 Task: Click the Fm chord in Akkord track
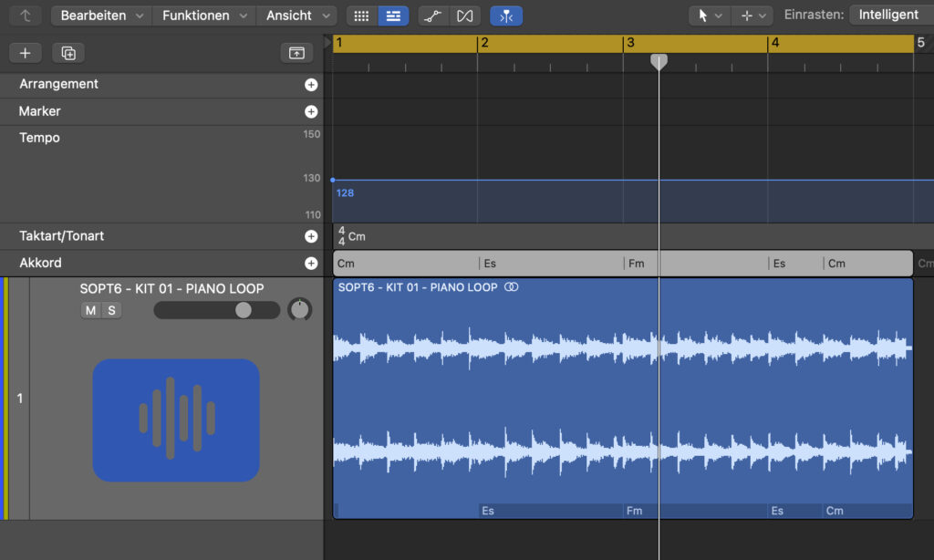[x=637, y=264]
